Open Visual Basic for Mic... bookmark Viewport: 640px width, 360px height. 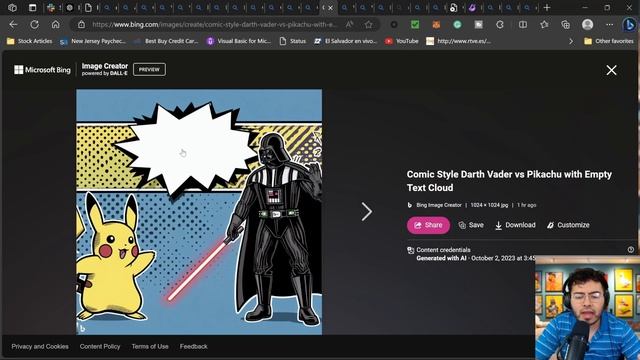pyautogui.click(x=238, y=41)
